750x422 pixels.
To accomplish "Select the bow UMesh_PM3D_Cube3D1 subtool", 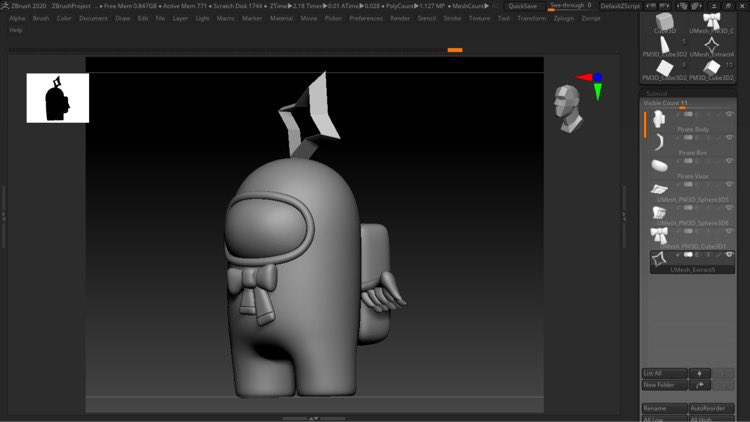I will [691, 238].
